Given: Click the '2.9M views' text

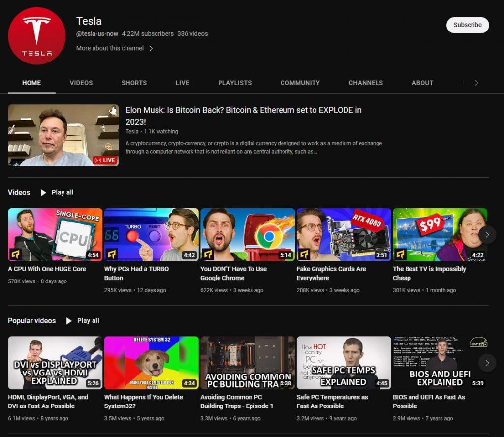Looking at the screenshot, I should (x=406, y=418).
